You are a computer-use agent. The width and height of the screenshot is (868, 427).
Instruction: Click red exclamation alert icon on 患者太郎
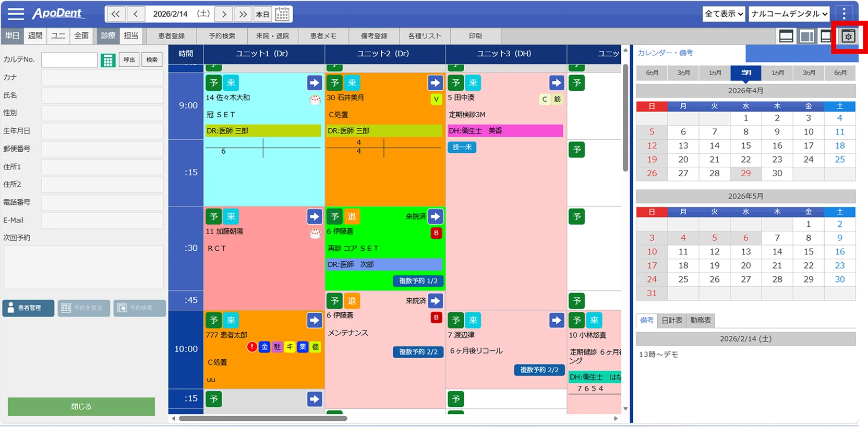(x=252, y=347)
